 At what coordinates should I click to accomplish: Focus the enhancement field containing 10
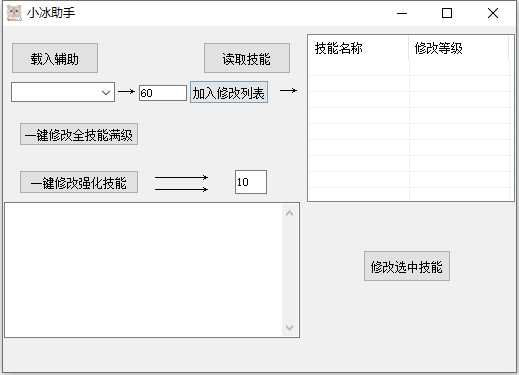(251, 182)
